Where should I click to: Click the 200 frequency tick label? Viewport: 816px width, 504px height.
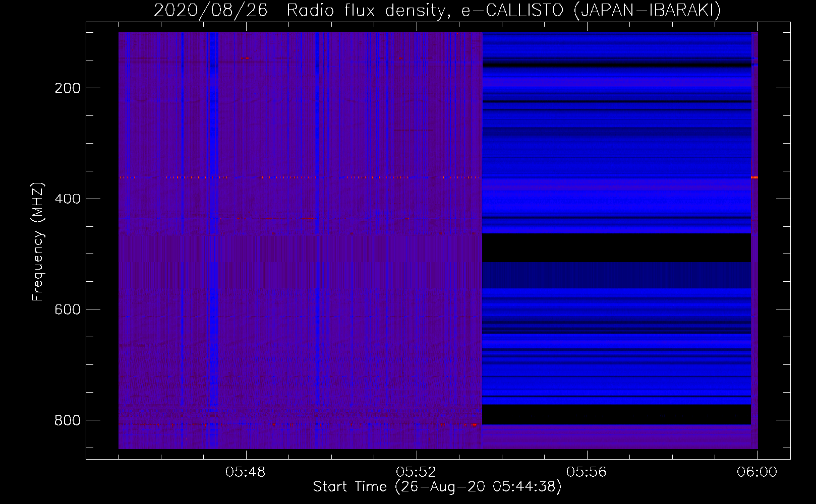tap(68, 88)
